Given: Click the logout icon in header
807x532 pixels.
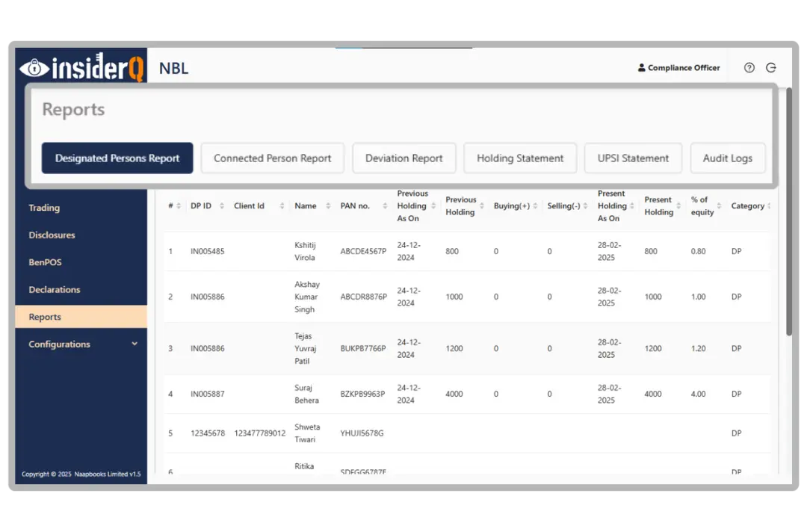Looking at the screenshot, I should coord(771,67).
